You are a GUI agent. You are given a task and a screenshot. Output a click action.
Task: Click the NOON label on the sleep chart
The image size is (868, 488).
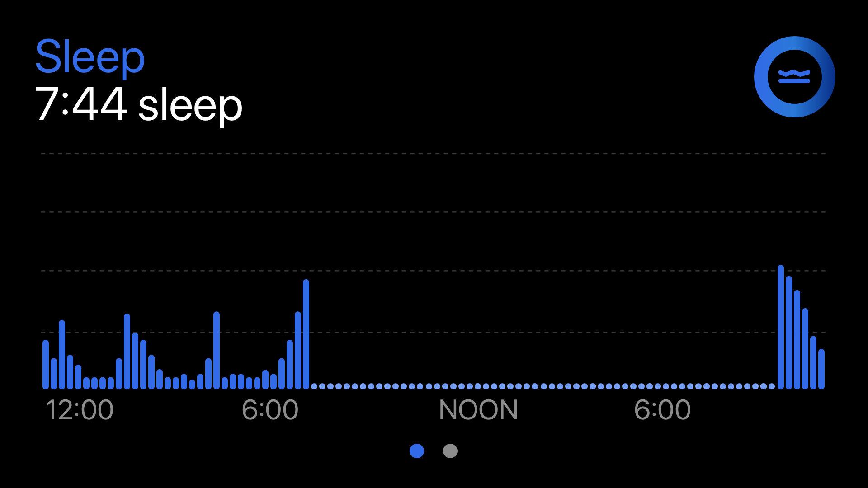pos(477,410)
